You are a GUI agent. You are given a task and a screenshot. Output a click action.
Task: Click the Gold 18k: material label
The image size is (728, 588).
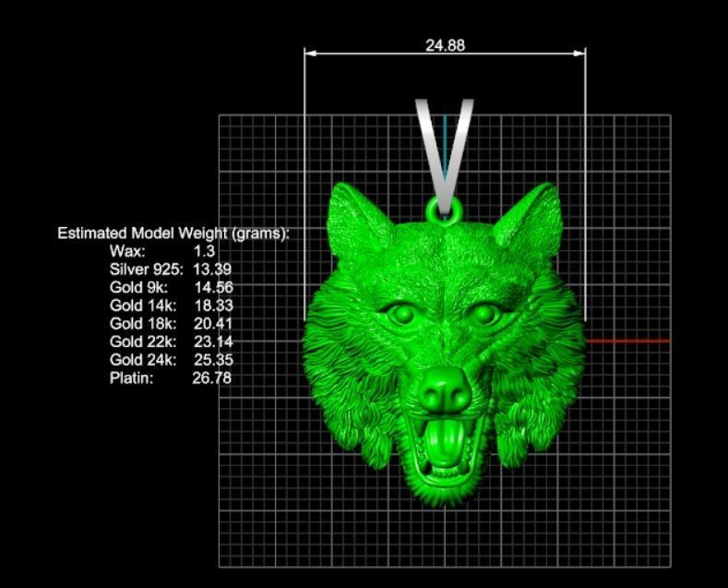tap(143, 324)
